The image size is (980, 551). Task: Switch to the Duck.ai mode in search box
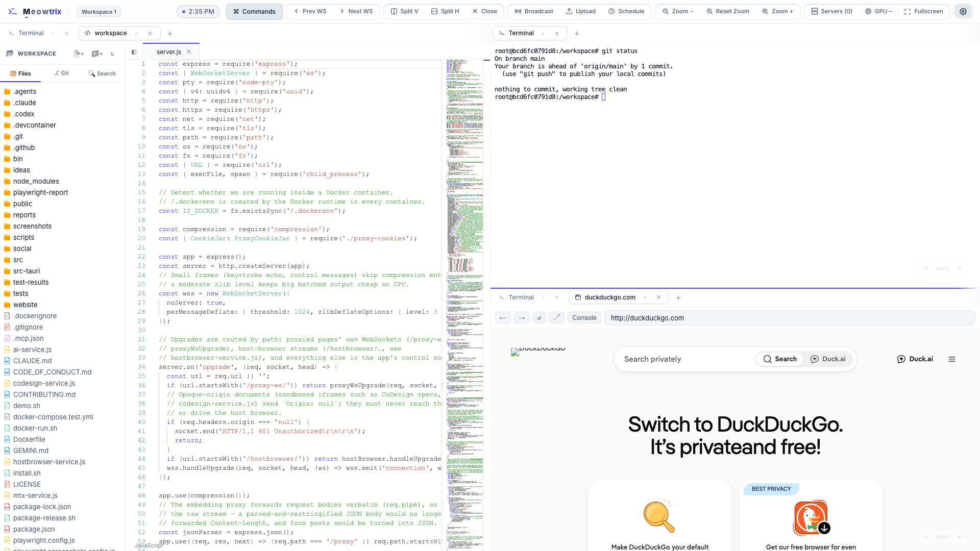(828, 359)
